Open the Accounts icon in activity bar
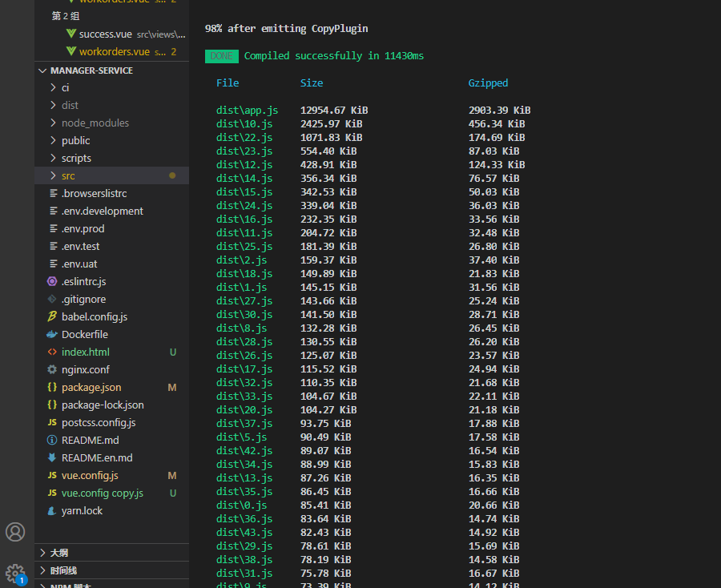This screenshot has width=721, height=588. [x=15, y=532]
